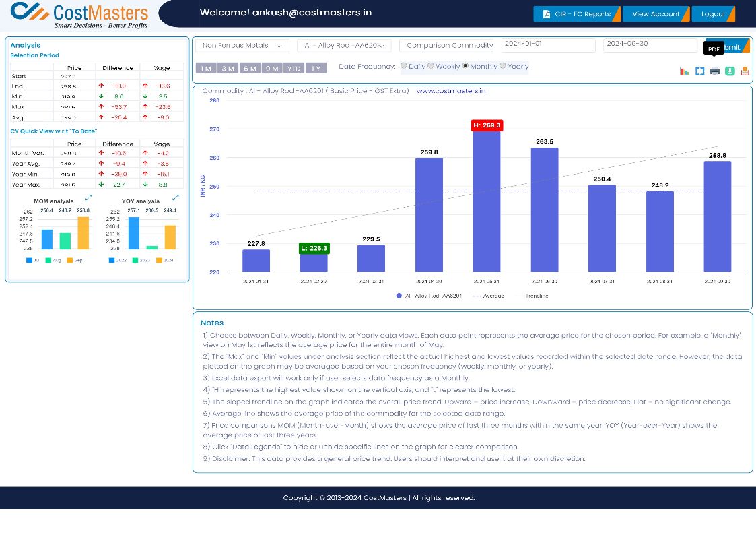This screenshot has width=756, height=535.
Task: Select the YTD period tab
Action: click(294, 69)
